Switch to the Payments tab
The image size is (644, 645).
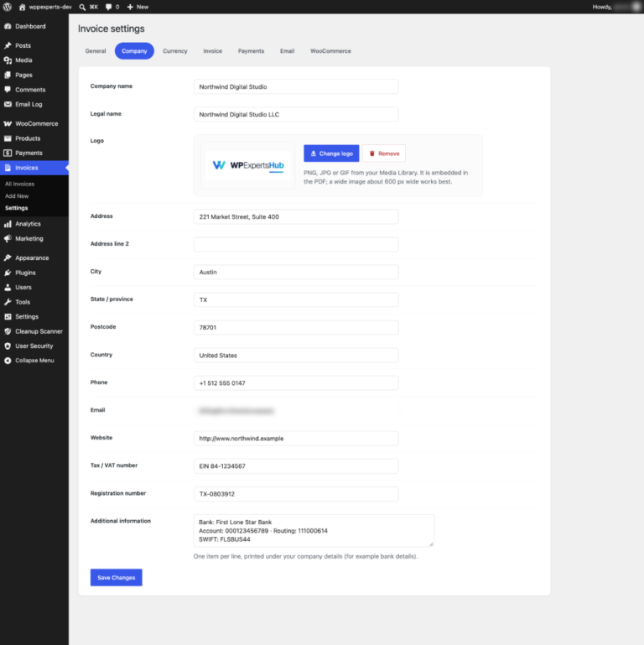click(x=251, y=51)
